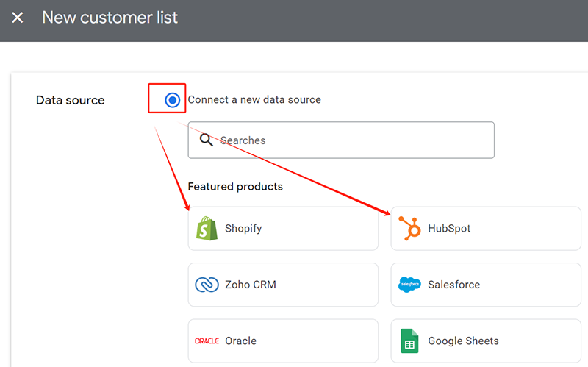Viewport: 588px width, 367px height.
Task: Select the Connect a new data source radio button
Action: (173, 100)
